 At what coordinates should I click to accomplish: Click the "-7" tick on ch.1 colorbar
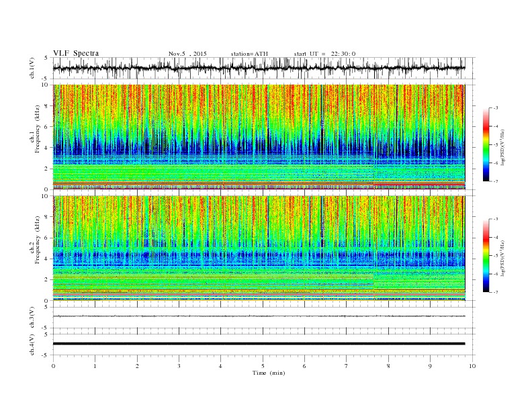pyautogui.click(x=496, y=181)
